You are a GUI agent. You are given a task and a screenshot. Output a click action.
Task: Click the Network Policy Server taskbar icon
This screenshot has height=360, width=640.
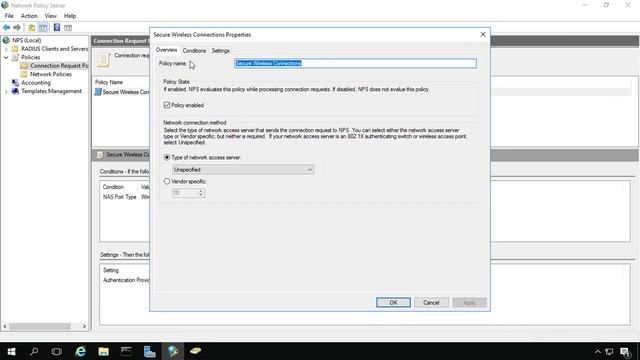(x=173, y=351)
